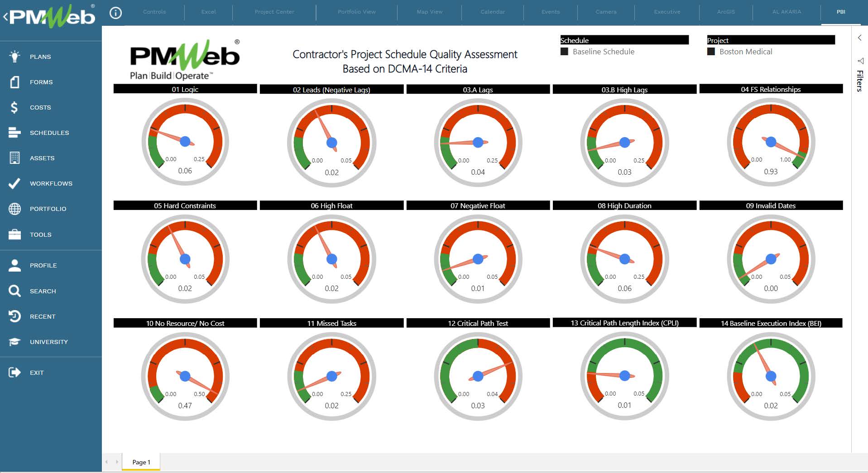This screenshot has width=868, height=473.
Task: Open the Workflows checkmark icon
Action: (x=14, y=183)
